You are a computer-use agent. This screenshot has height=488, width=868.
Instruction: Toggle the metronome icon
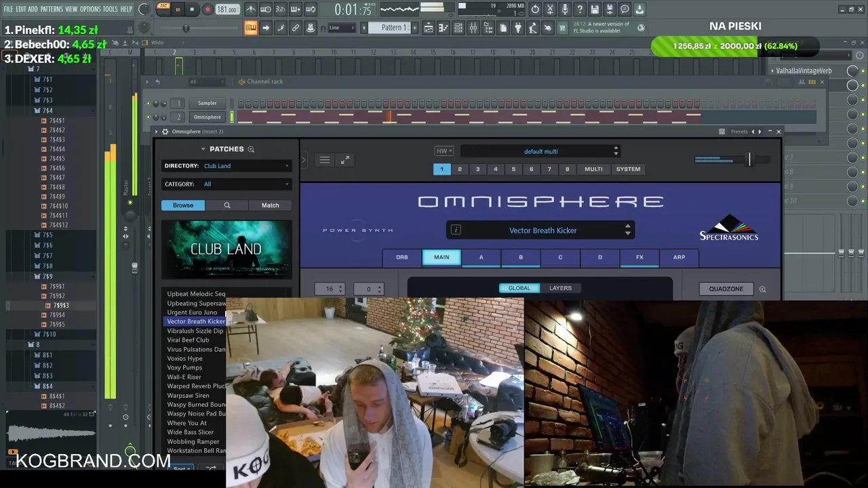(251, 9)
